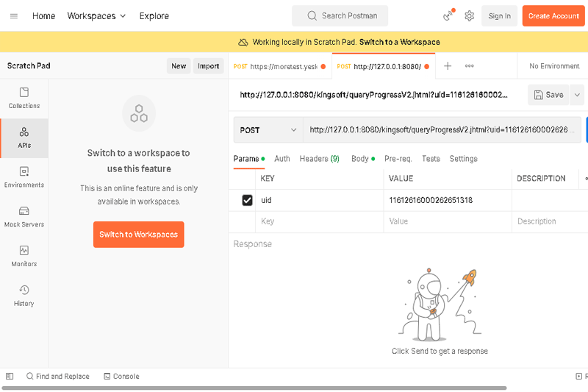
Task: Open the settings gear icon
Action: [469, 16]
